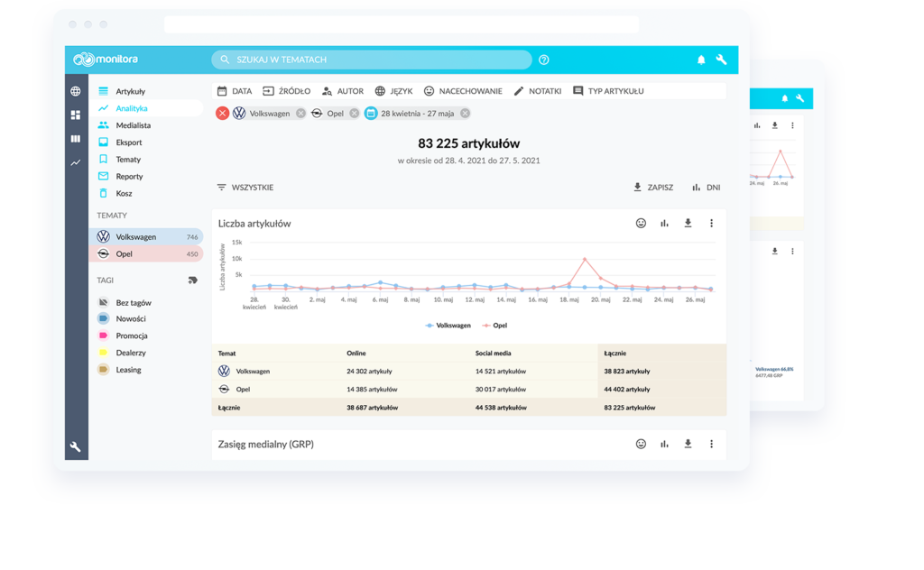Screen dimensions: 924x570
Task: Select the columns view icon in dark sidebar
Action: [76, 139]
